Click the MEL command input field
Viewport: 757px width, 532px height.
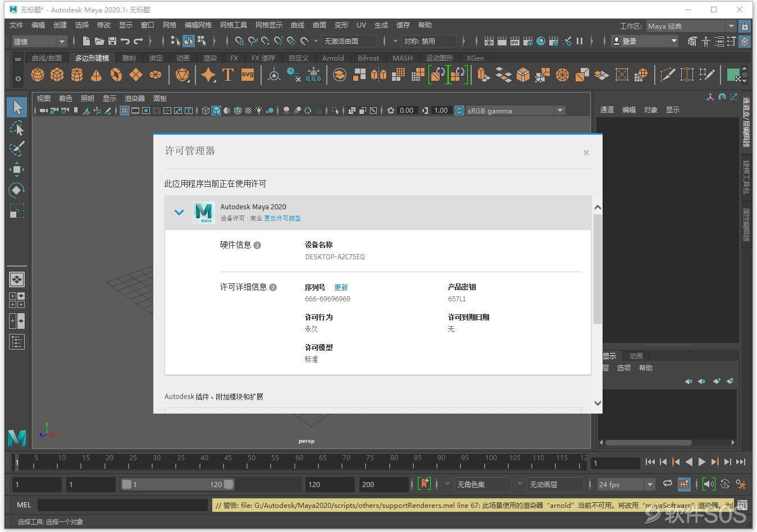[x=122, y=505]
